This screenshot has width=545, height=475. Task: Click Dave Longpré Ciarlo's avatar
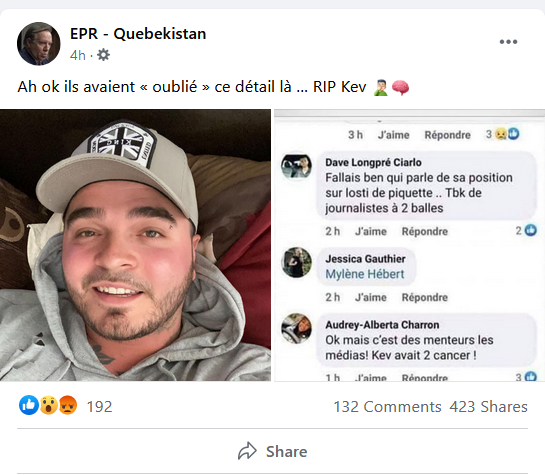(x=296, y=166)
